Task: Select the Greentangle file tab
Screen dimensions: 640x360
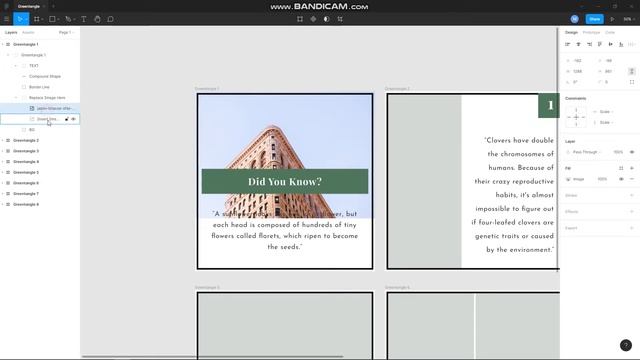Action: pyautogui.click(x=29, y=7)
